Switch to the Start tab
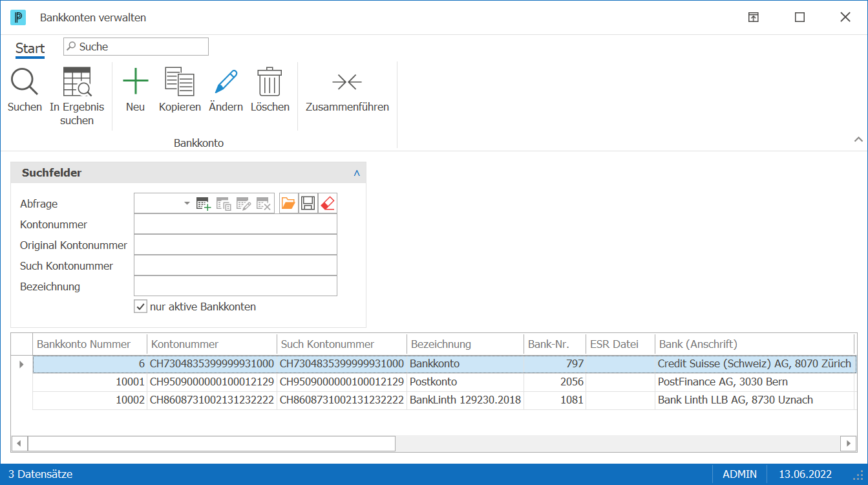 [30, 48]
